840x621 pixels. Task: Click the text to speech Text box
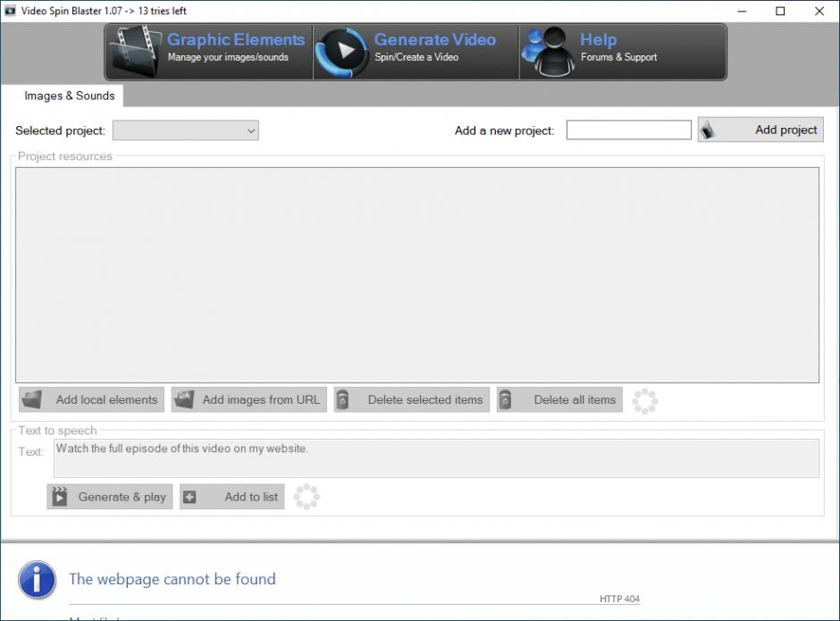436,458
